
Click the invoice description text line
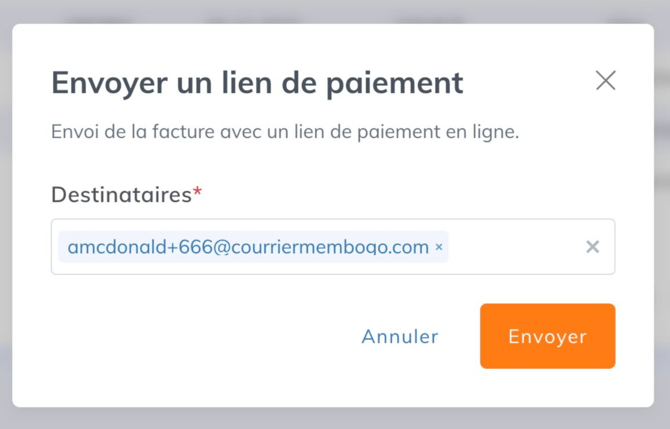click(x=285, y=132)
